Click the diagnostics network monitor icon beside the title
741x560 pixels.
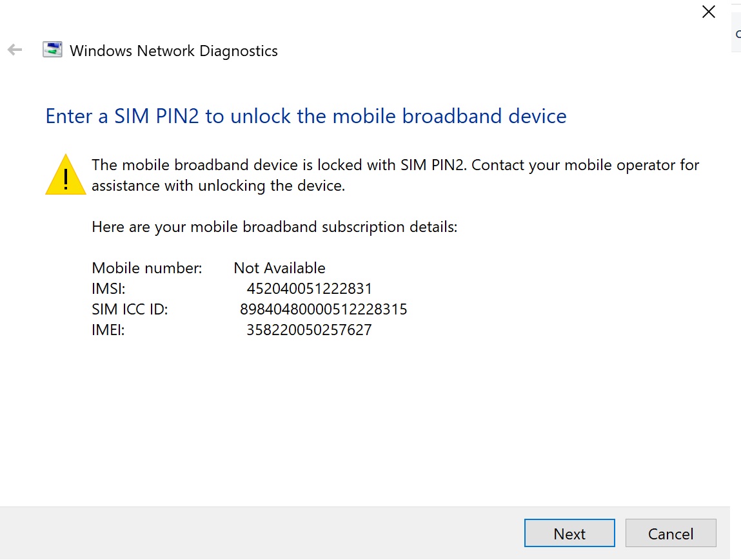(x=52, y=48)
